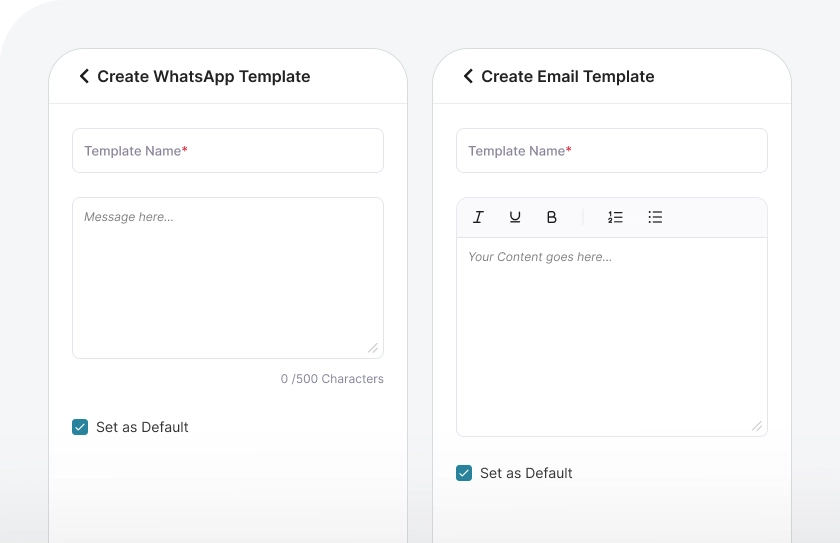Enable bold formatting in email editor
The height and width of the screenshot is (543, 840).
tap(551, 217)
